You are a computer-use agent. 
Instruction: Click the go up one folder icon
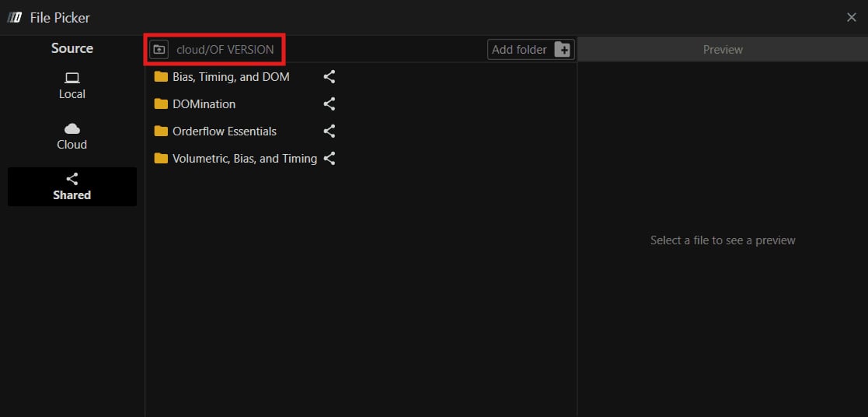click(159, 49)
